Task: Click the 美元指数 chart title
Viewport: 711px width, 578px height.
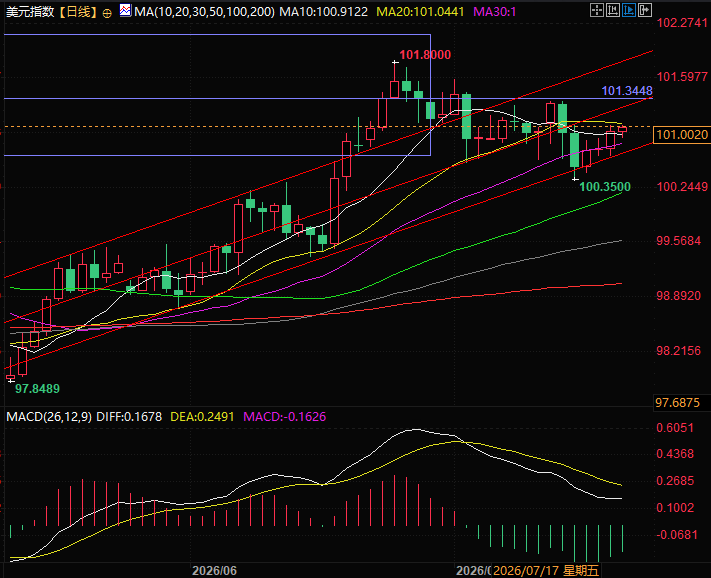Action: click(30, 11)
